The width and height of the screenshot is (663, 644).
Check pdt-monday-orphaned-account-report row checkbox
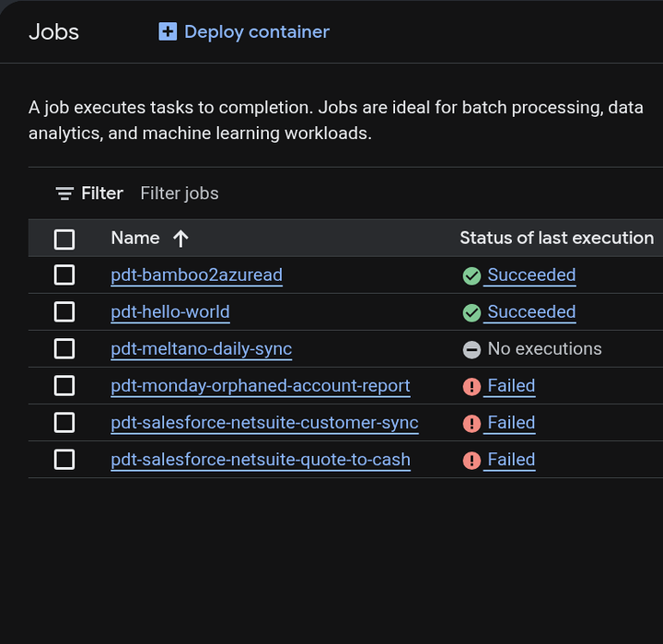[64, 386]
